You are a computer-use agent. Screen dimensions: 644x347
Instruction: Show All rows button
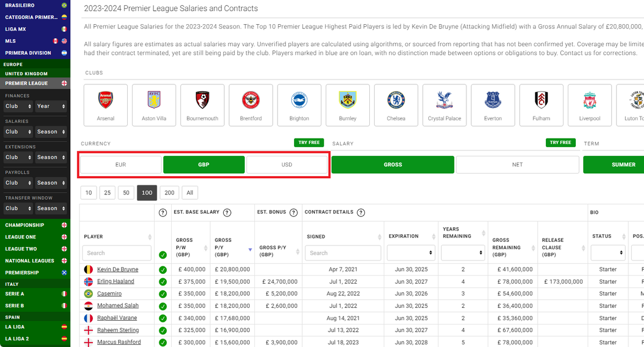(x=190, y=193)
